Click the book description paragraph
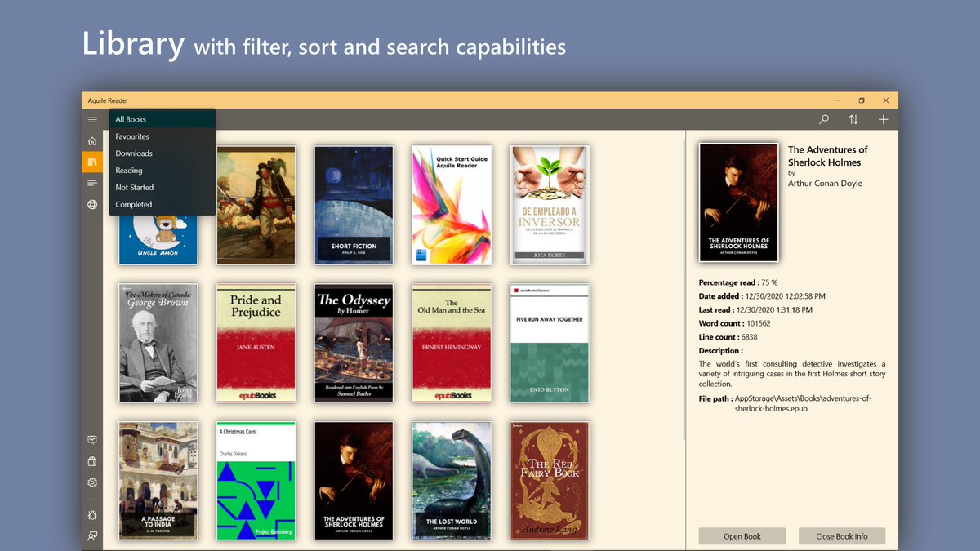The image size is (980, 551). point(792,374)
